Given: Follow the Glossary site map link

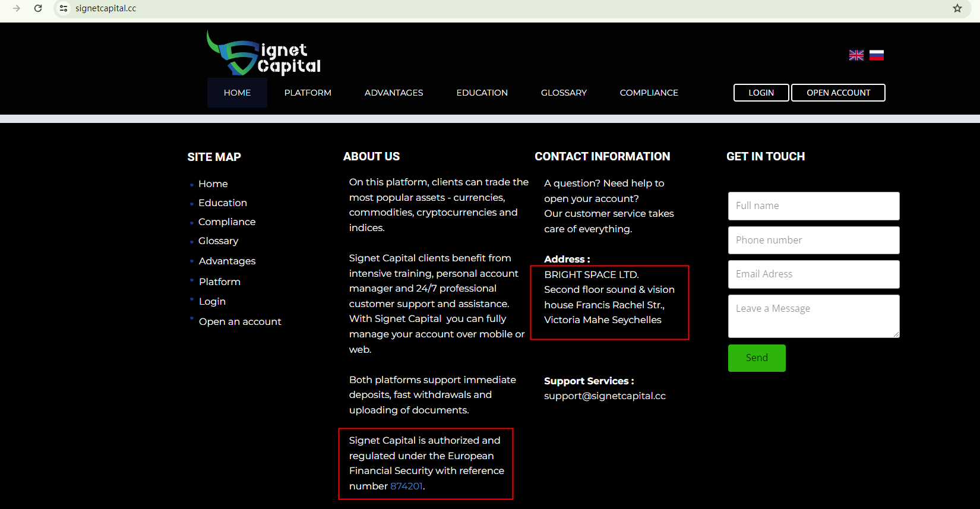Looking at the screenshot, I should tap(218, 241).
